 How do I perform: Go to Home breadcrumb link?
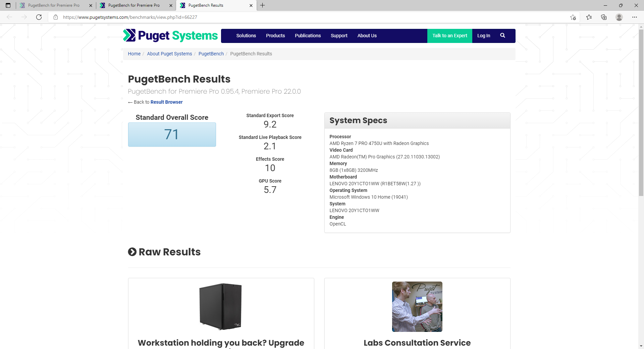click(x=134, y=54)
